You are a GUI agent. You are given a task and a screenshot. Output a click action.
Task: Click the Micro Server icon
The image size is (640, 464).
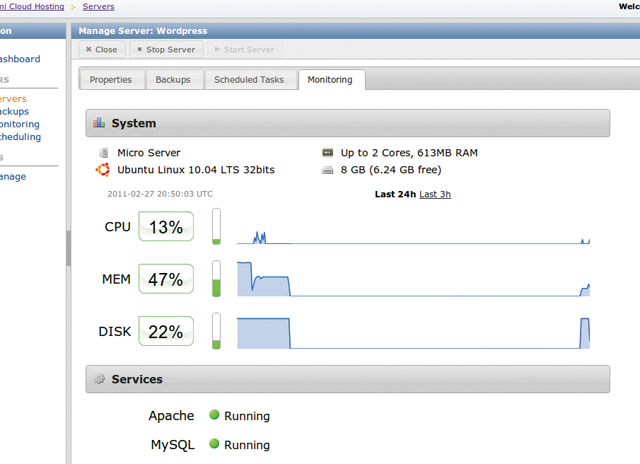(104, 153)
